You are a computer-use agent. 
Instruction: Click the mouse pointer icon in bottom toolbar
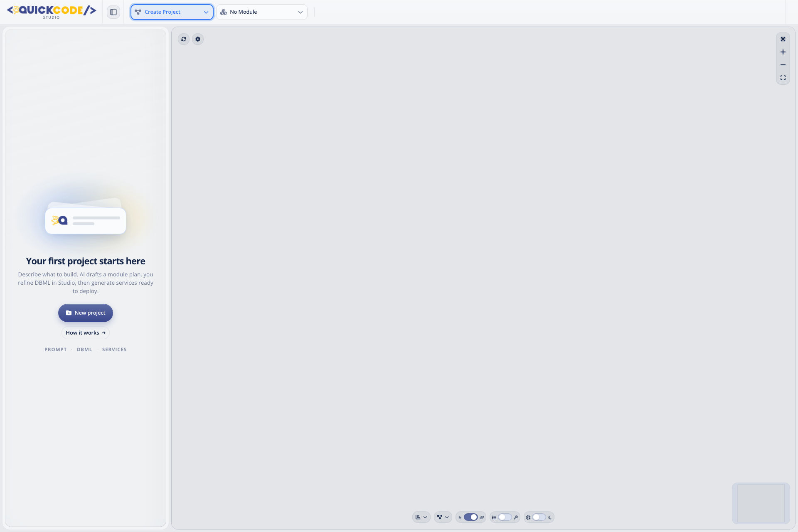point(460,517)
